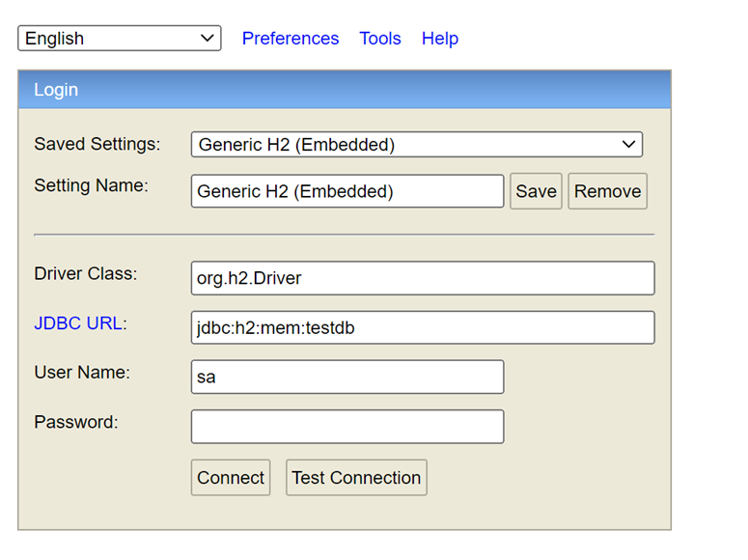Click the Saved Settings label
The image size is (748, 560).
point(97,144)
